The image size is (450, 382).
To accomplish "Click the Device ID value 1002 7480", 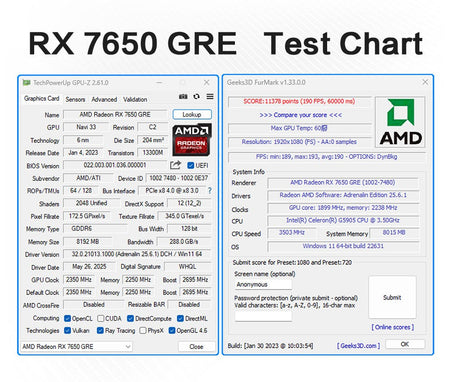I will point(178,178).
